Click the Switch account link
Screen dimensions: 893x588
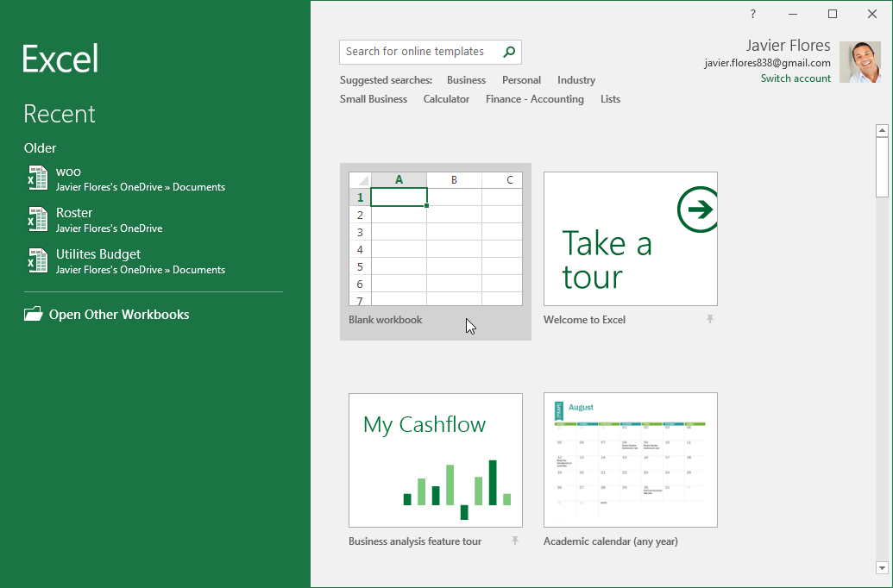(x=795, y=78)
